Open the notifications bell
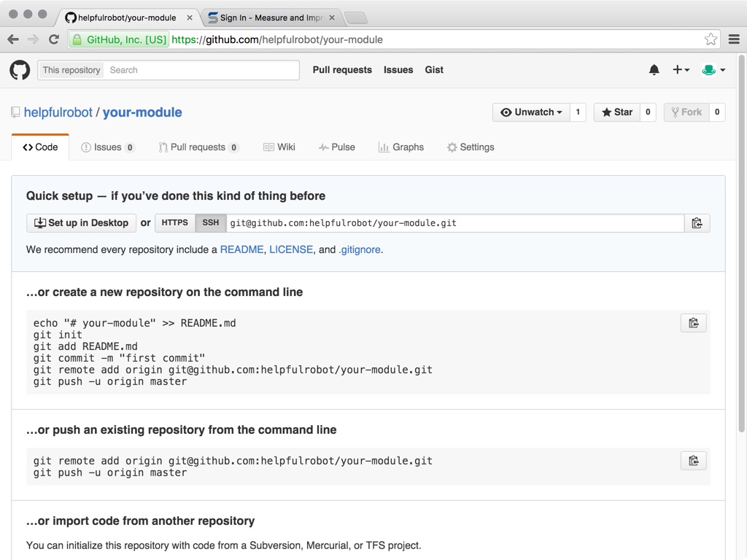747x560 pixels. (x=654, y=70)
